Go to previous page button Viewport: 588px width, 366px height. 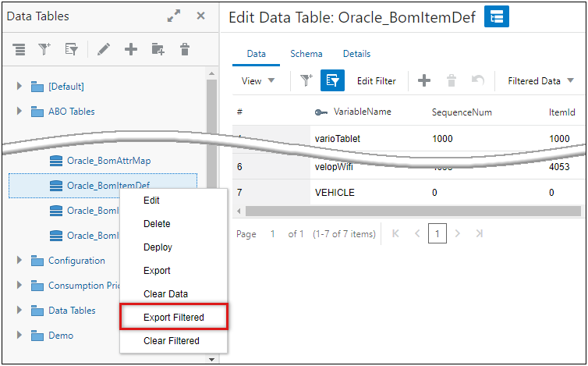417,233
